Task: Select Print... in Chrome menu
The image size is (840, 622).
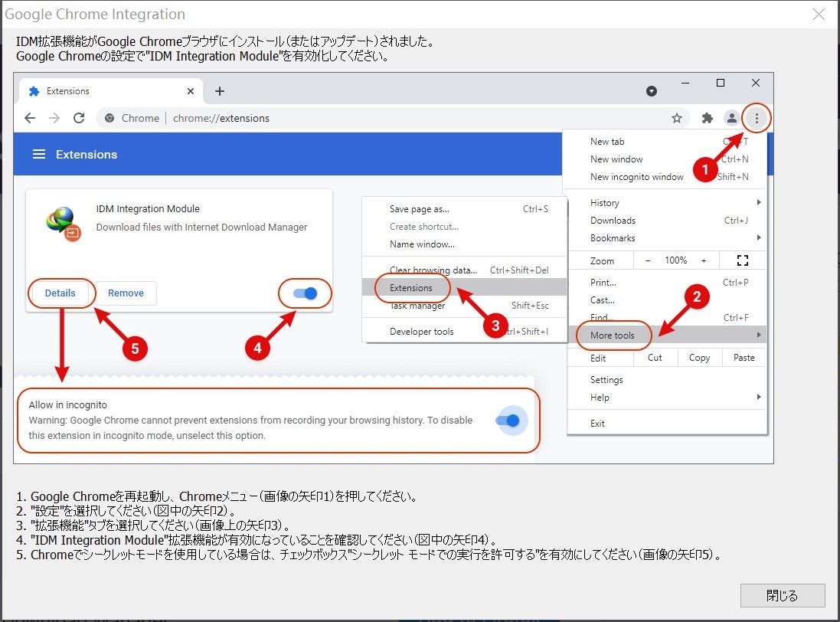Action: (x=603, y=283)
